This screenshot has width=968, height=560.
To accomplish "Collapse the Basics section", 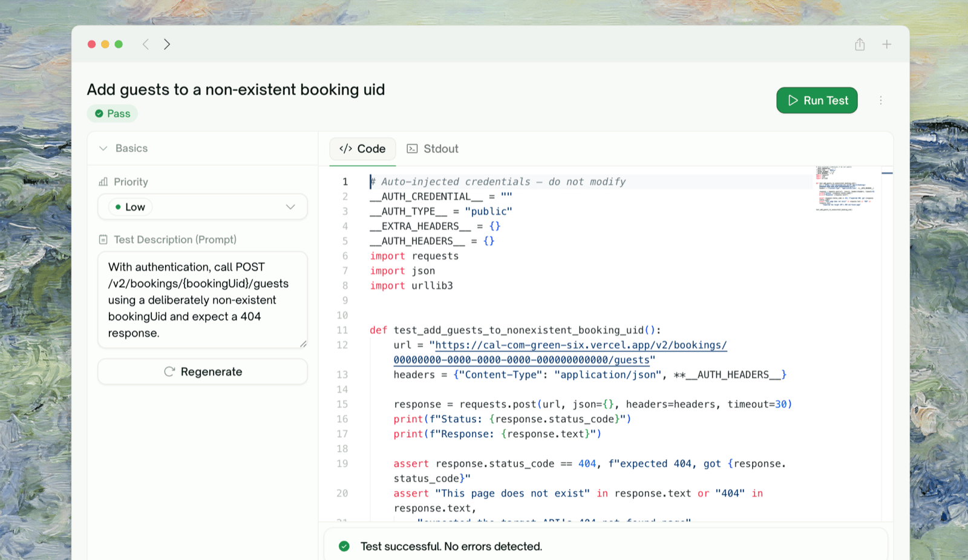I will (103, 148).
